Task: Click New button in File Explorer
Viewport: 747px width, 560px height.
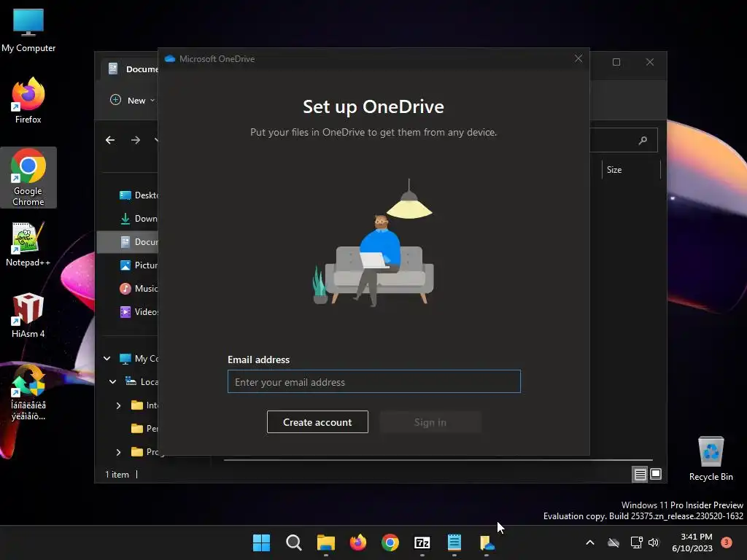Action: (133, 100)
